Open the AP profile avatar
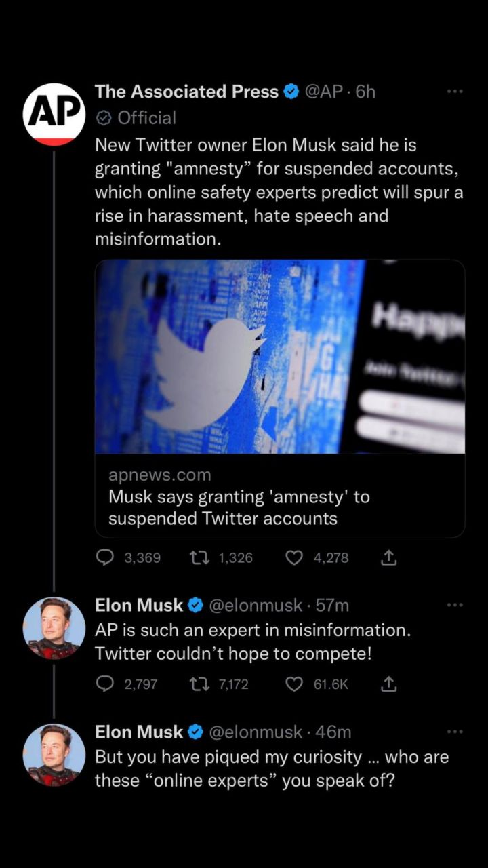Screen dimensions: 488x868 click(54, 114)
